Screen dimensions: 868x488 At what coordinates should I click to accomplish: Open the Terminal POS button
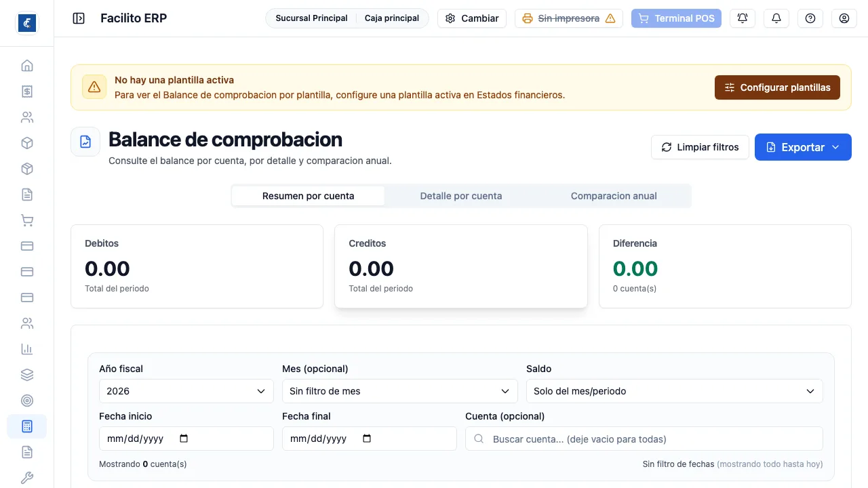[x=676, y=18]
